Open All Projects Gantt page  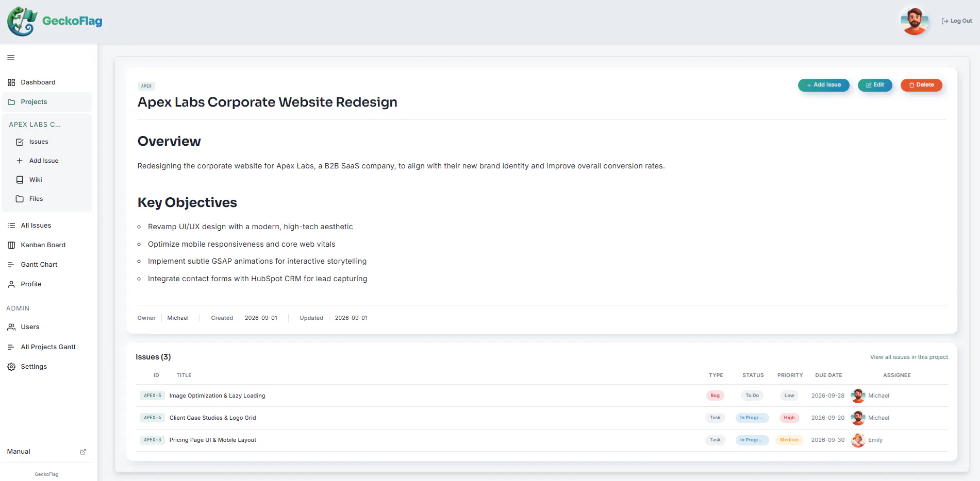point(47,347)
